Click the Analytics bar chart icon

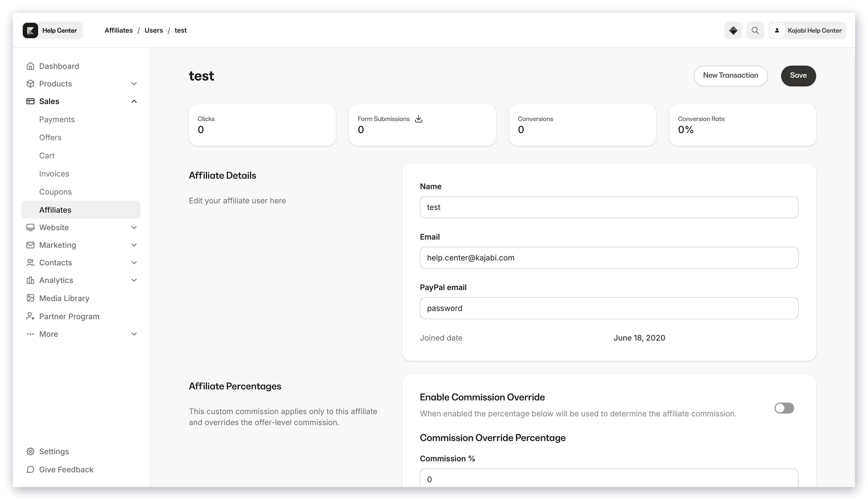[30, 280]
